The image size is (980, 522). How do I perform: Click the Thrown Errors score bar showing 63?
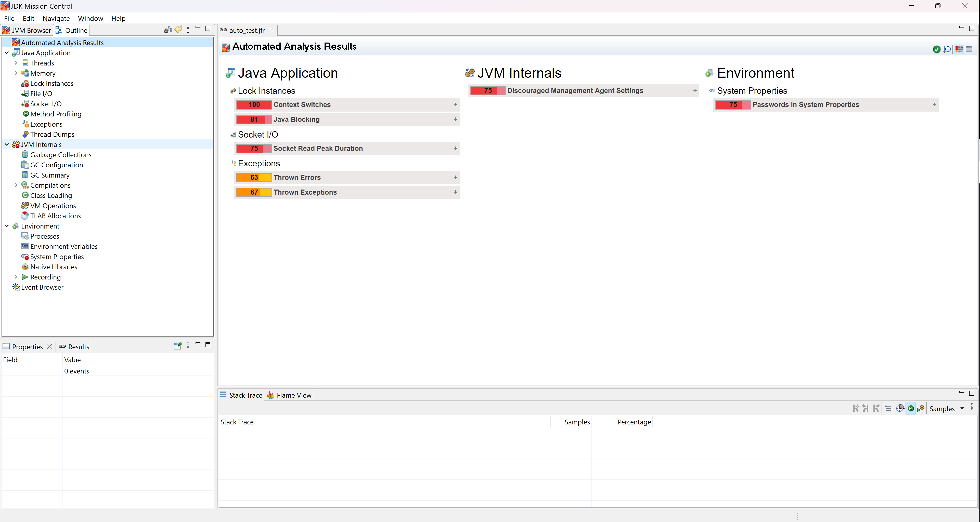coord(254,178)
